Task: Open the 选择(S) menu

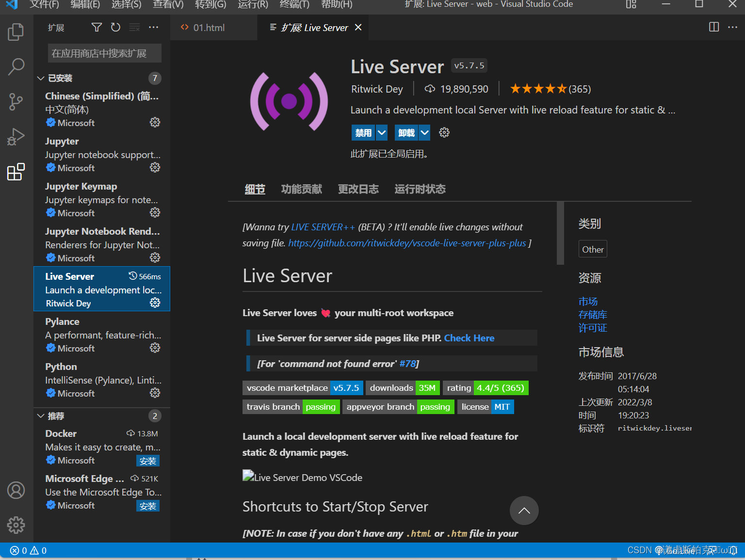Action: click(x=127, y=4)
